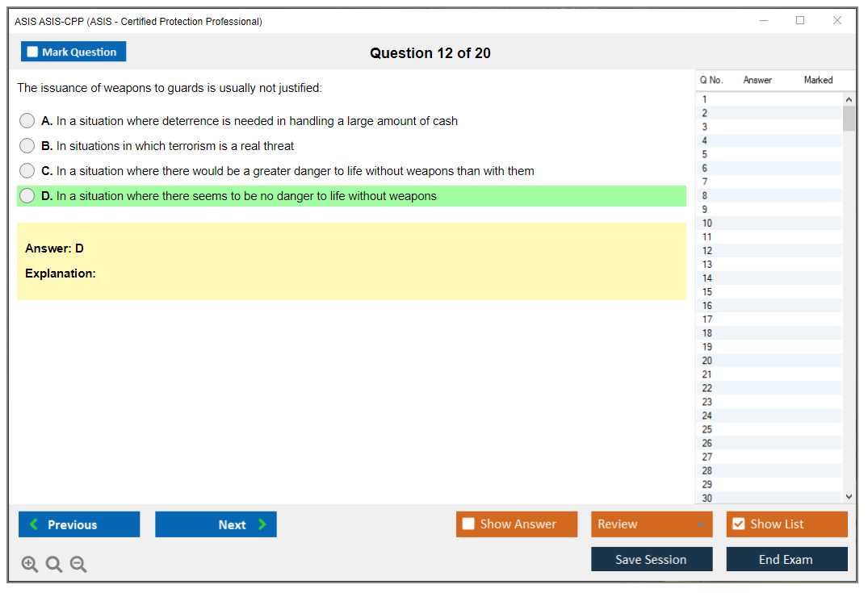The height and width of the screenshot is (593, 868).
Task: Click the zoom out magnifier icon
Action: click(x=78, y=565)
